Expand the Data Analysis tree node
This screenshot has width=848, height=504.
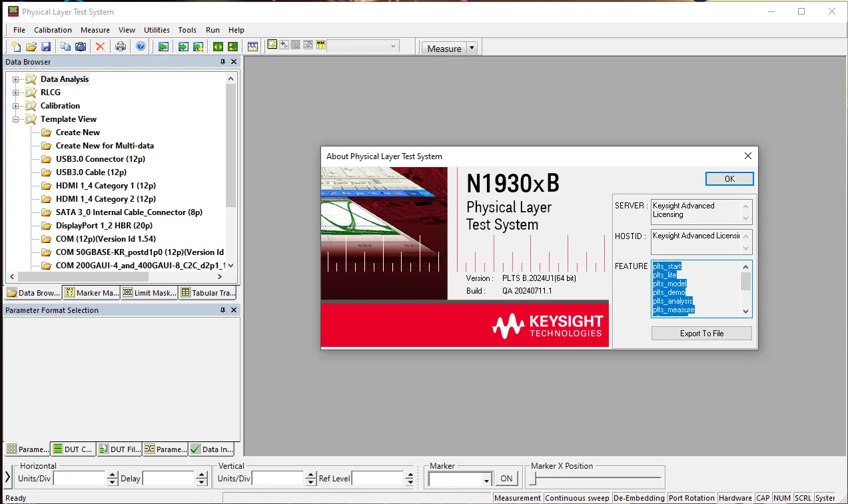click(15, 79)
